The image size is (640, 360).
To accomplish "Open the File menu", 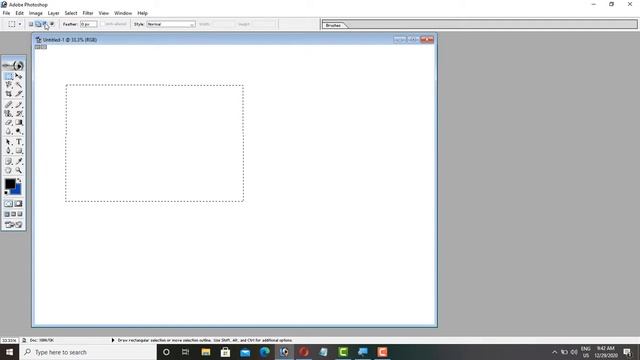I will 6,13.
